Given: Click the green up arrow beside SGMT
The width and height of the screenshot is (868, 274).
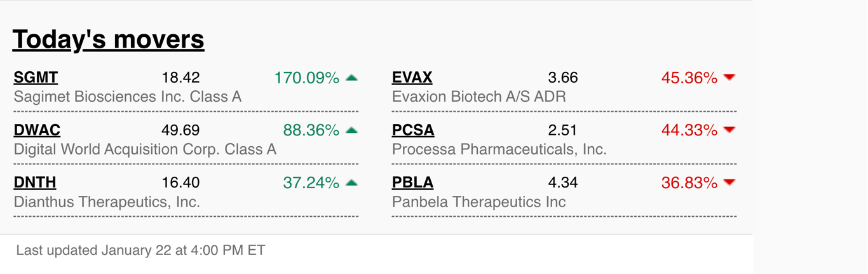Looking at the screenshot, I should [351, 78].
